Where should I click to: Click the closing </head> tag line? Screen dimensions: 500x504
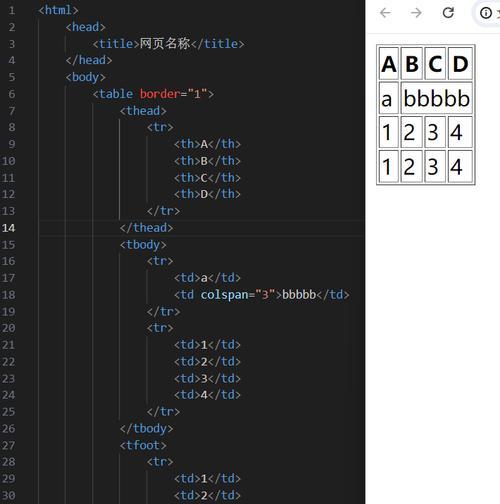point(89,60)
